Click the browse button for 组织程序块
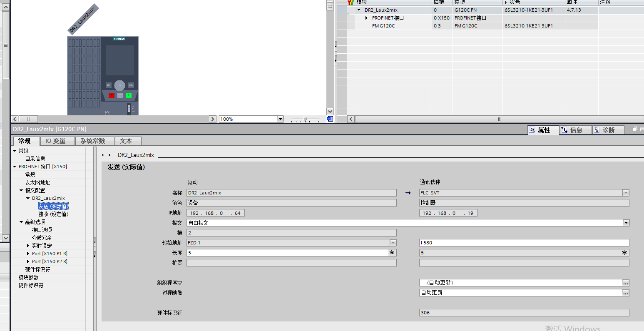Viewport: 644px width, 331px height. (x=626, y=283)
